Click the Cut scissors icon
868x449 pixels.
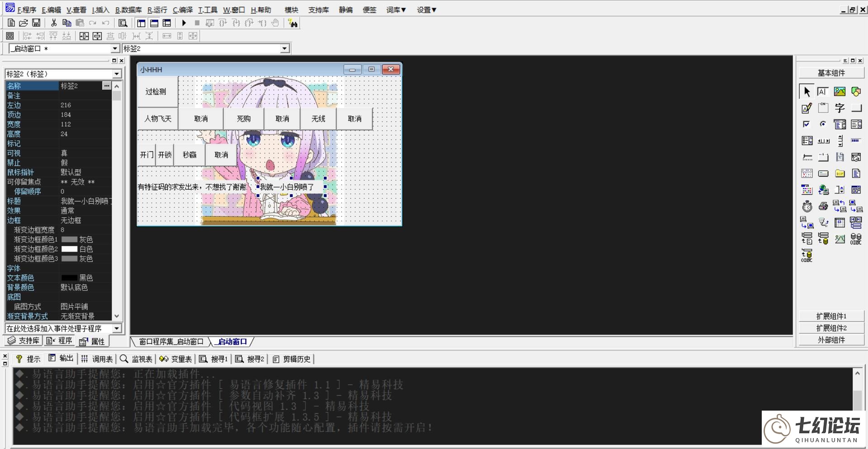click(54, 23)
